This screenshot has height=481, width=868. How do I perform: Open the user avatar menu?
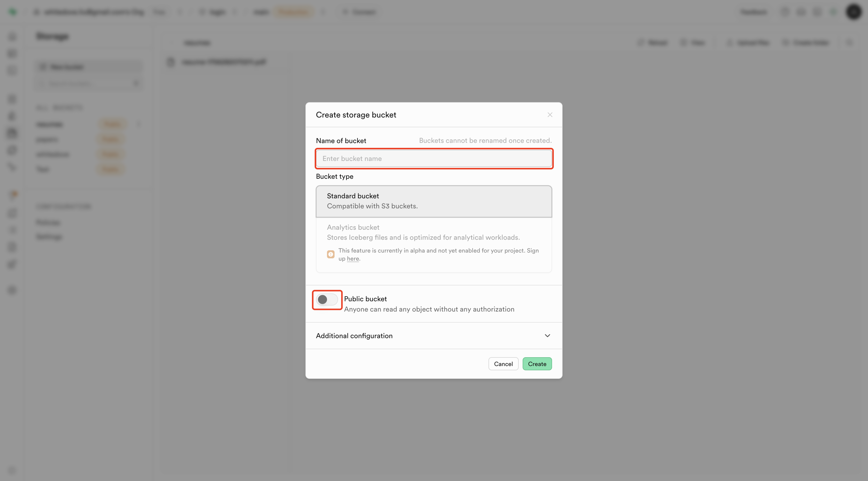coord(853,12)
